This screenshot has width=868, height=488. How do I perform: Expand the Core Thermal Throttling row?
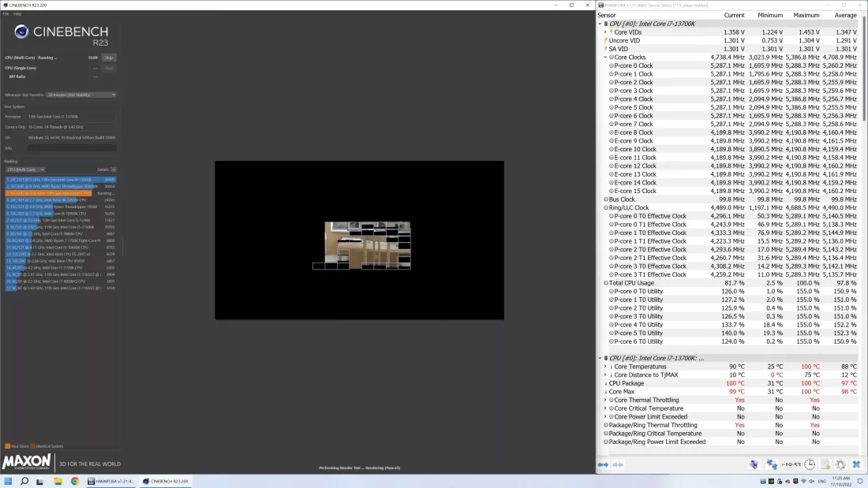tap(605, 400)
